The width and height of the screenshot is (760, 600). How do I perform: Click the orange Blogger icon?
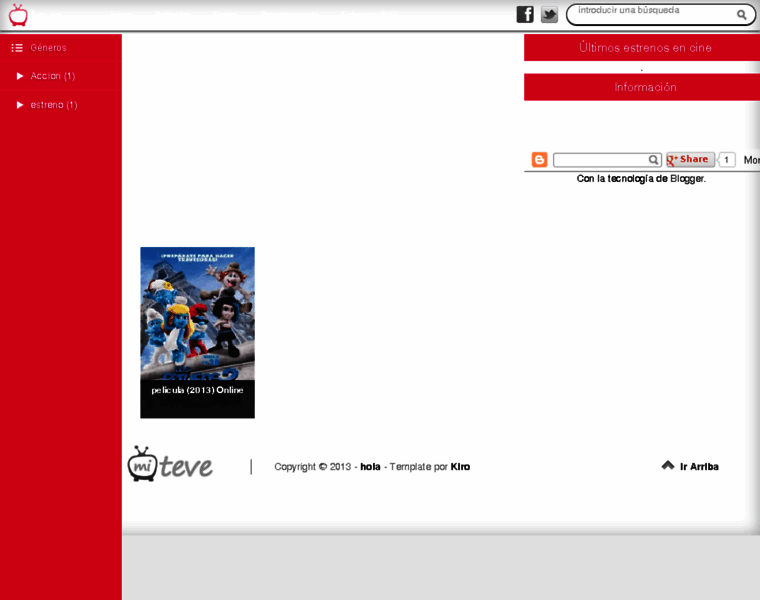[539, 160]
